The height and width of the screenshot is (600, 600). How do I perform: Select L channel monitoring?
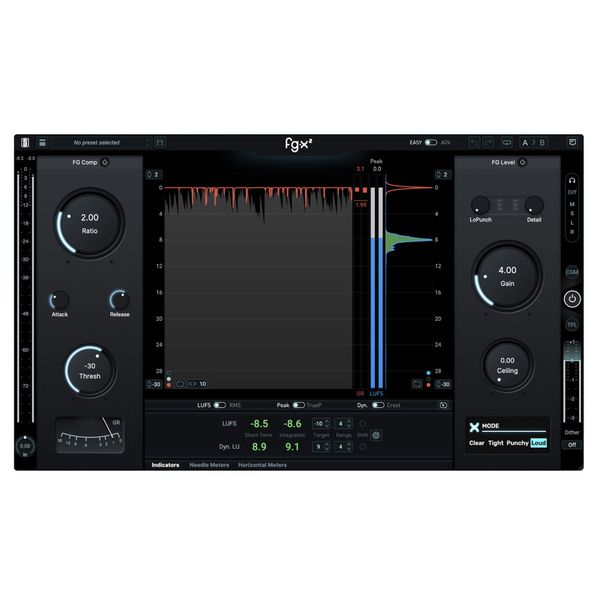click(x=572, y=223)
